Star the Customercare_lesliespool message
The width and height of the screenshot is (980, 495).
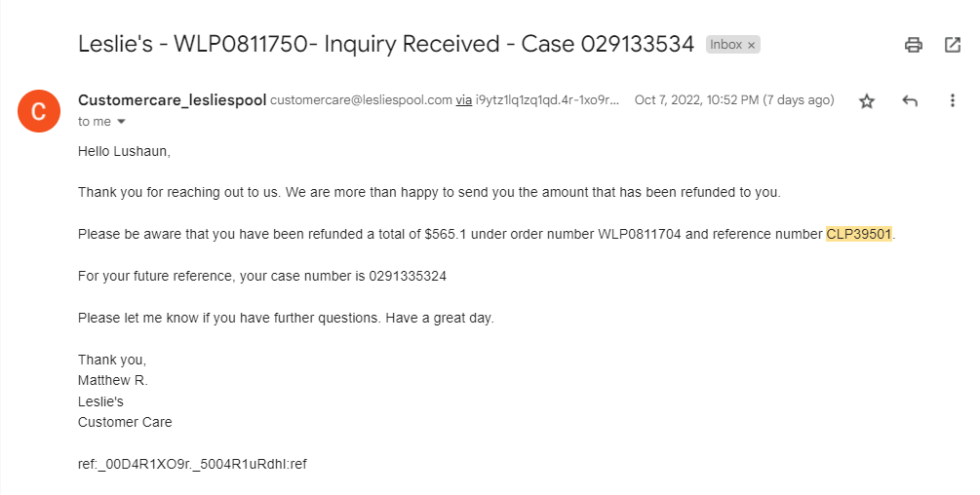(x=866, y=101)
